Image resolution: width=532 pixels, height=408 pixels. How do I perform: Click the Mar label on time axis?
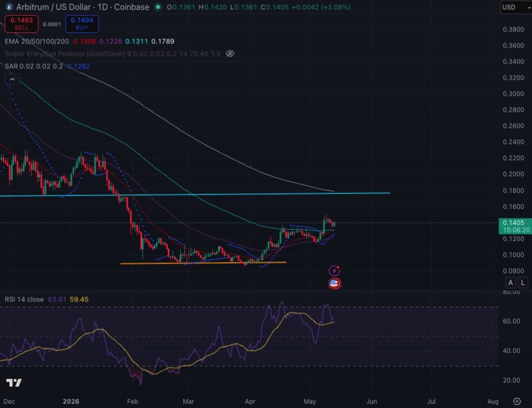tap(188, 402)
